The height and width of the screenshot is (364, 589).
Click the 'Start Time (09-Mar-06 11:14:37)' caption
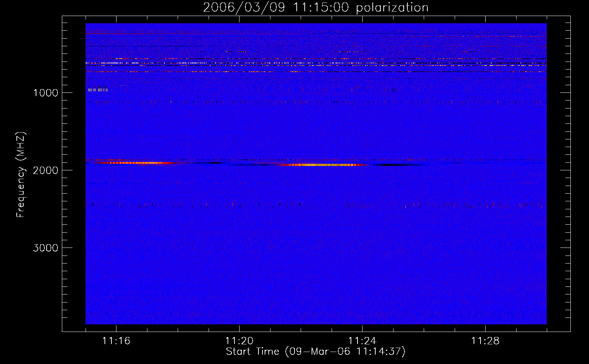pyautogui.click(x=316, y=352)
